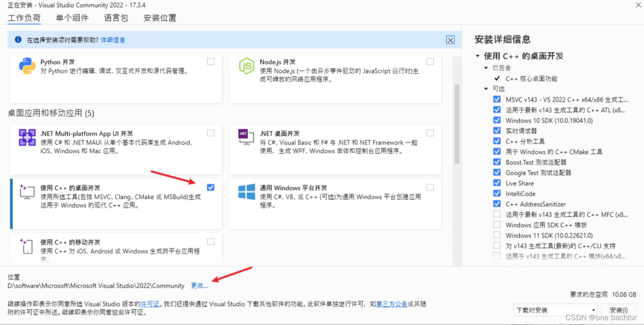Check the 通用 Windows 平台开发 checkbox
644x325 pixels.
(430, 187)
